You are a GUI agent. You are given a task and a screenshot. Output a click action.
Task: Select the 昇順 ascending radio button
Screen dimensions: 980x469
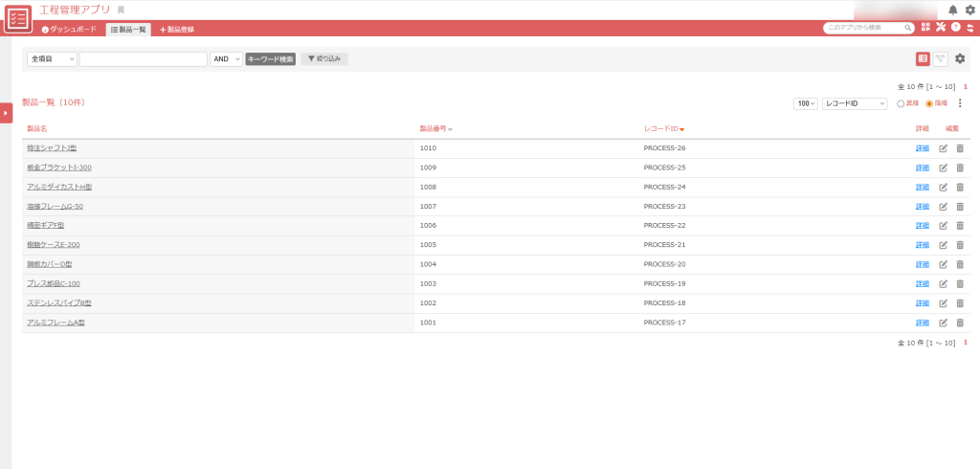tap(901, 103)
